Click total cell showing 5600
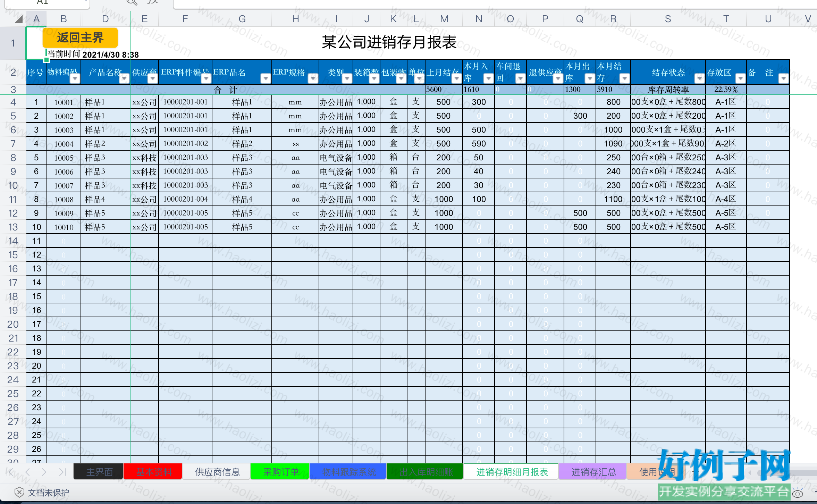817x504 pixels. click(444, 90)
